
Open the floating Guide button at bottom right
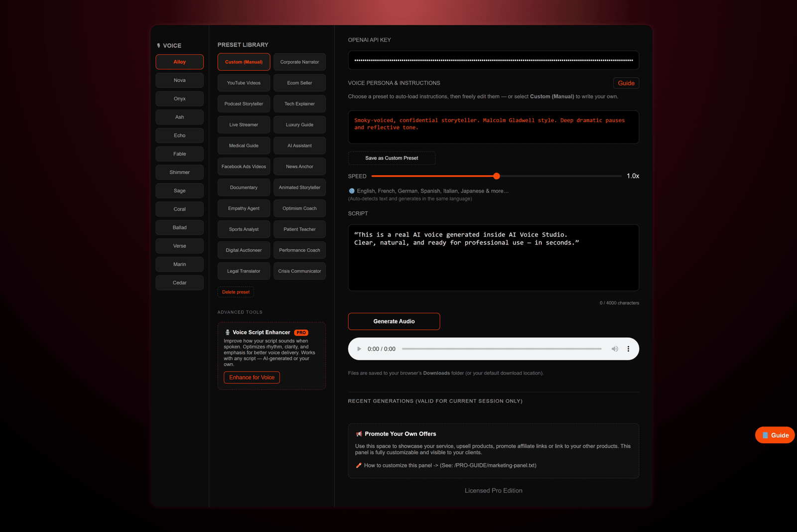pos(774,434)
